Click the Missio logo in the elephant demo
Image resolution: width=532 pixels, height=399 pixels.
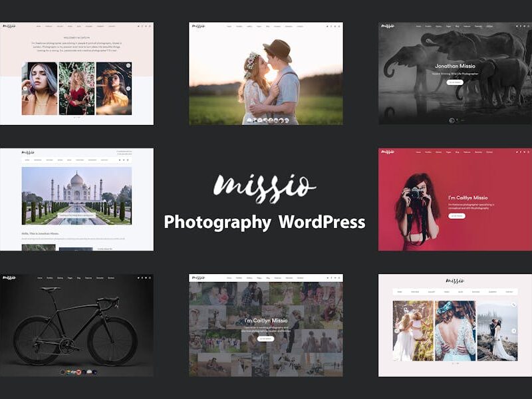388,26
